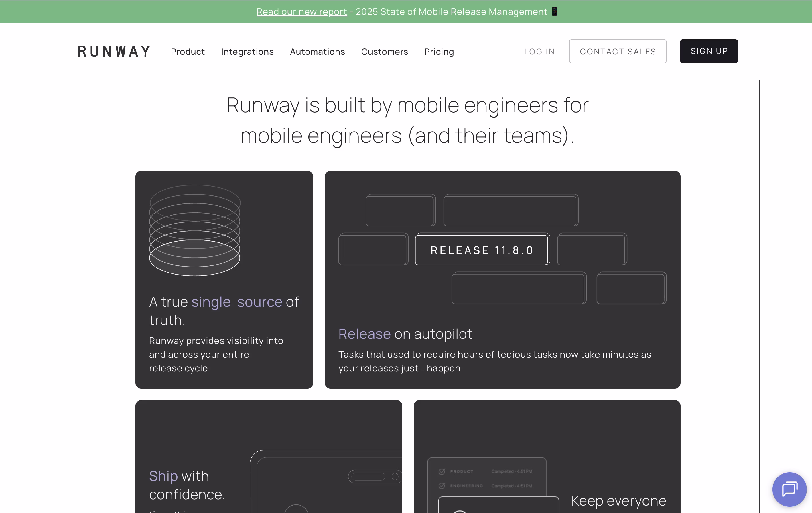Click 'Runway provides visibility into' paragraph
Viewport: 812px width, 513px height.
pyautogui.click(x=216, y=355)
